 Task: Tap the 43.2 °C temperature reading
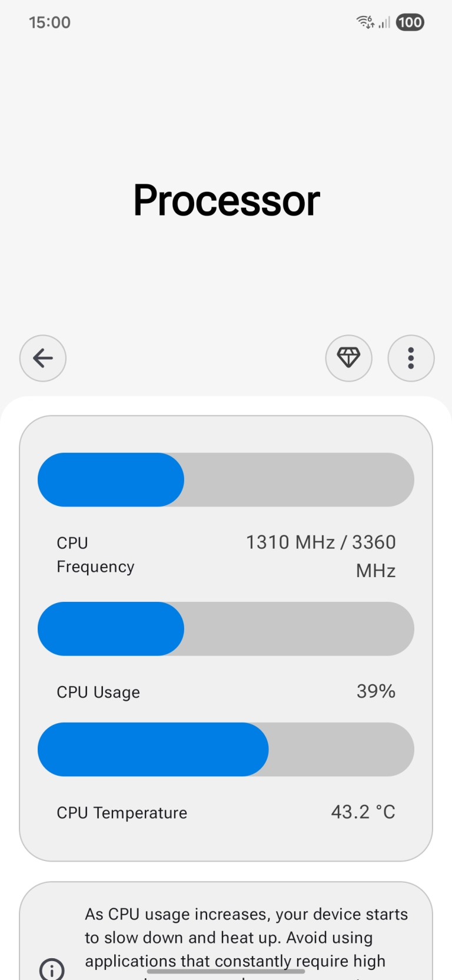[x=363, y=812]
